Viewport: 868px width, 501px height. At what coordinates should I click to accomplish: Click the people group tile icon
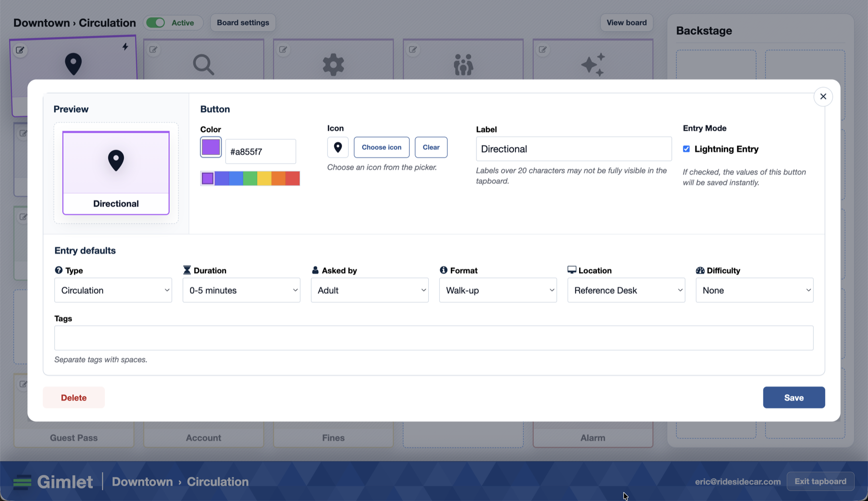(463, 65)
